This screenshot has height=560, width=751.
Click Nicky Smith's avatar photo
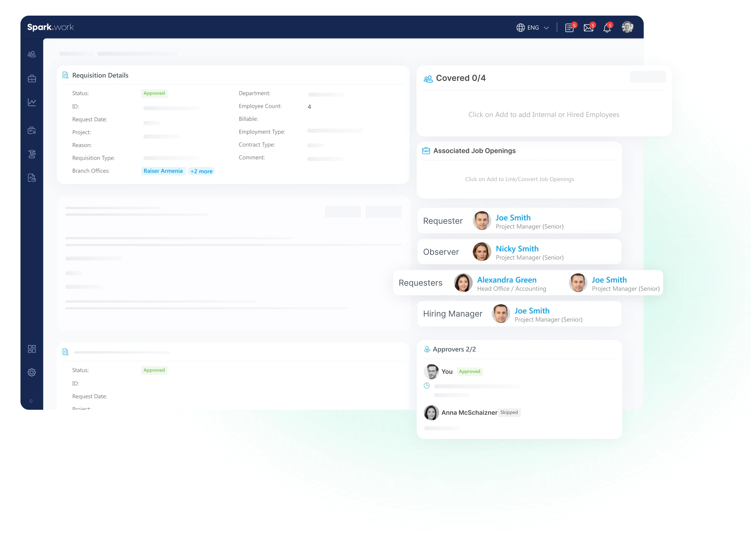click(481, 251)
